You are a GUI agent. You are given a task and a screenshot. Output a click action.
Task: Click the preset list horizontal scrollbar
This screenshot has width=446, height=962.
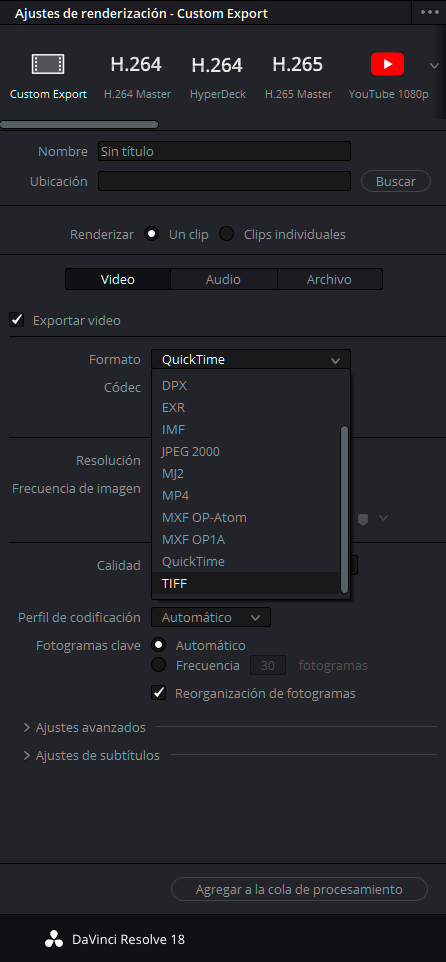[x=79, y=125]
